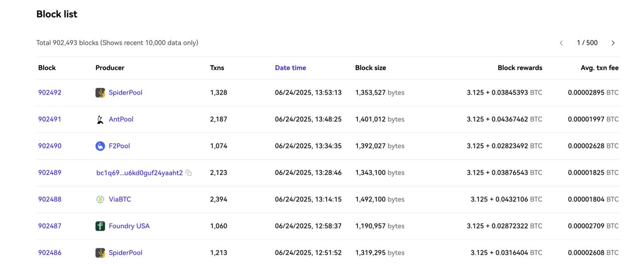Open block 902492
This screenshot has width=644, height=265.
point(50,92)
